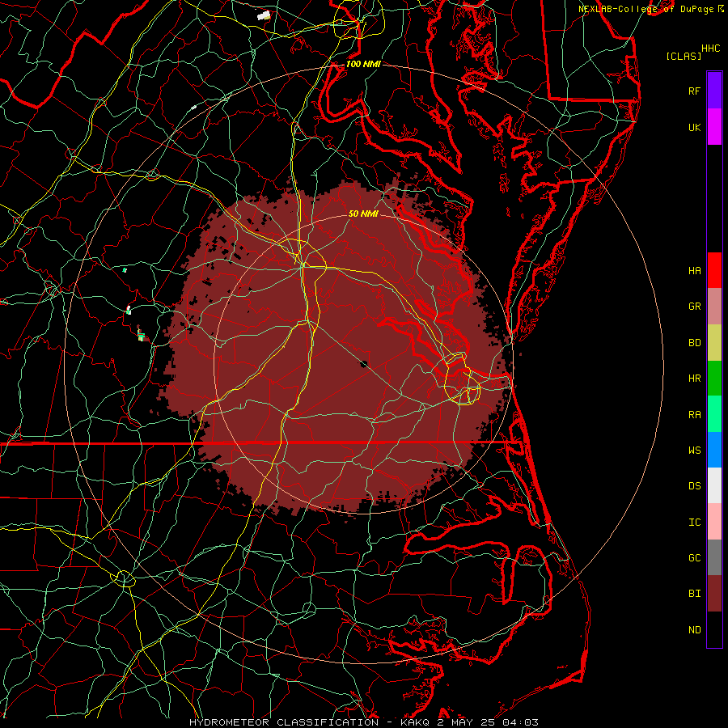728x728 pixels.
Task: Click the [CLAS] units label
Action: click(x=684, y=56)
